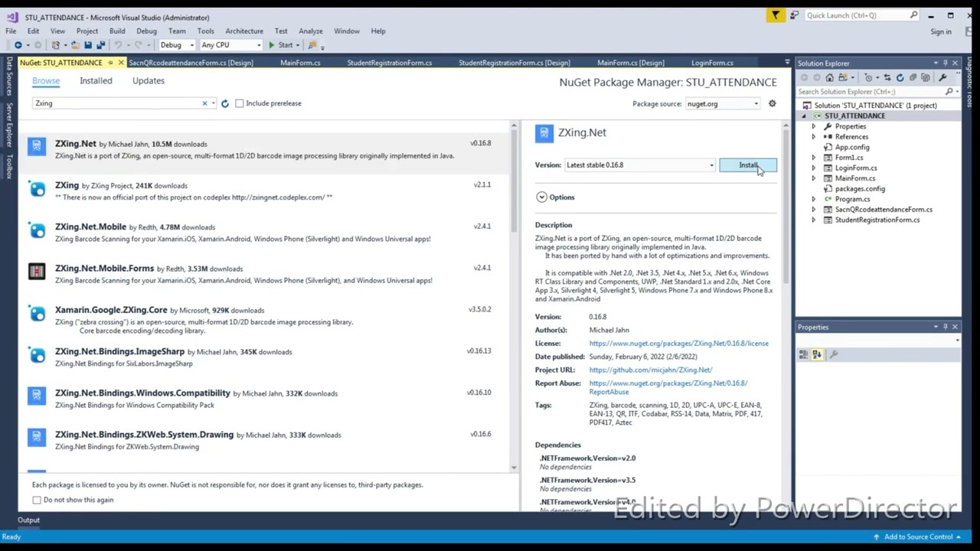Screen dimensions: 980x551
Task: Open the Build menu
Action: (117, 31)
